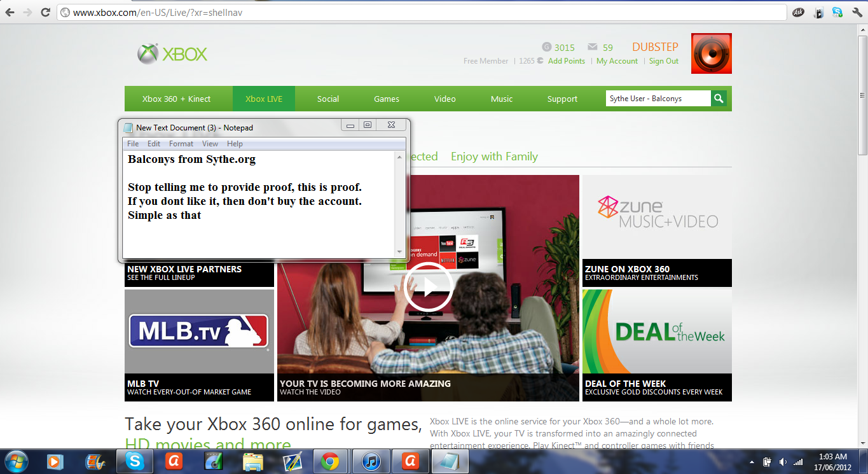
Task: Click the browser scrollbar up arrow
Action: pyautogui.click(x=862, y=29)
